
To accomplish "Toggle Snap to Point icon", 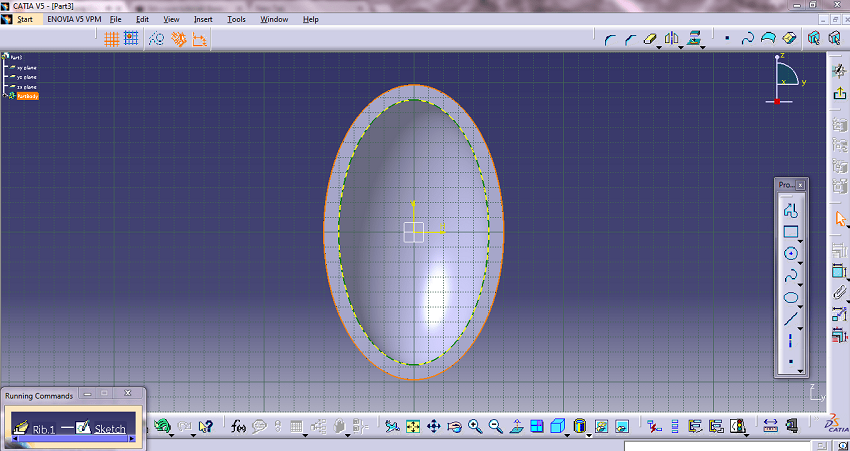I will pos(131,38).
